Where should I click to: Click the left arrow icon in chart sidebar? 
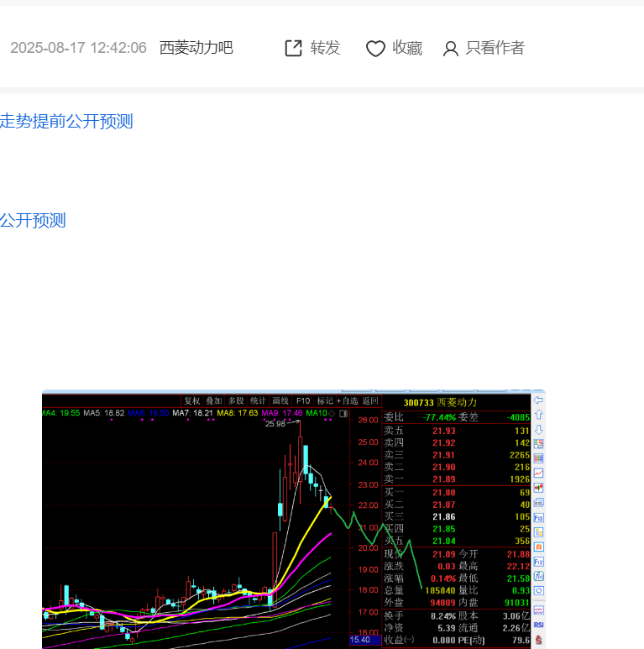pos(538,400)
